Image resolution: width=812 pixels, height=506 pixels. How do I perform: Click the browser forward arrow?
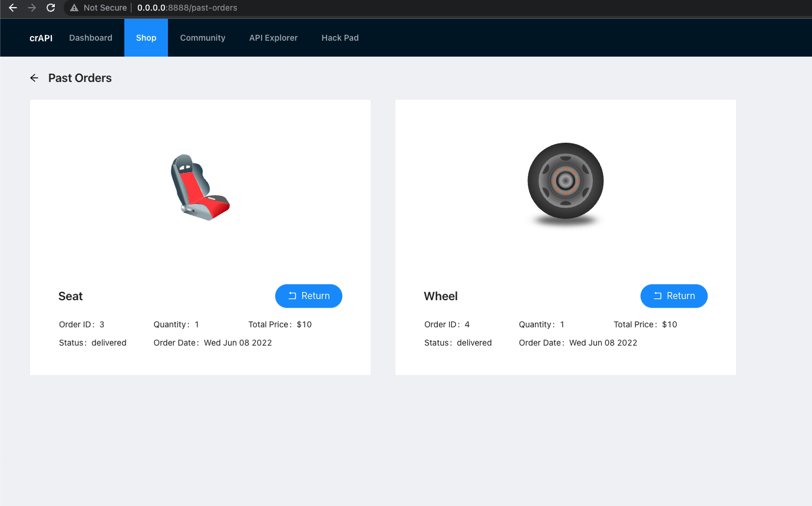click(x=32, y=8)
